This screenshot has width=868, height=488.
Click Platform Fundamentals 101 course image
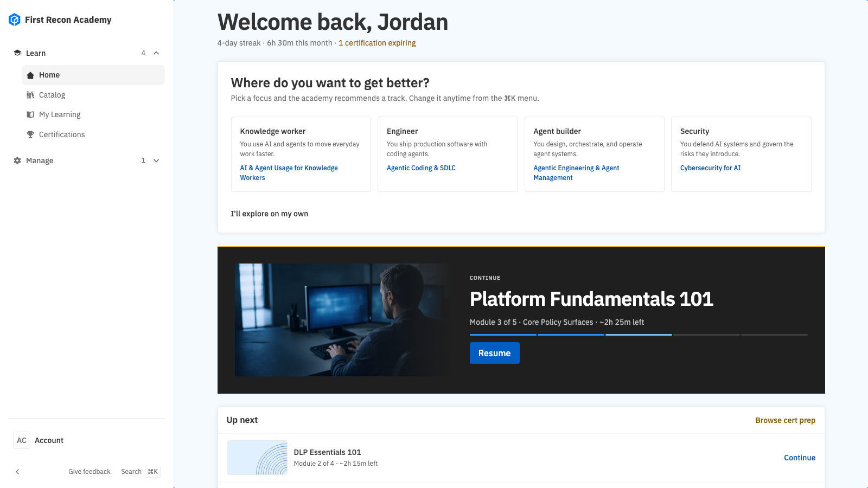coord(344,320)
